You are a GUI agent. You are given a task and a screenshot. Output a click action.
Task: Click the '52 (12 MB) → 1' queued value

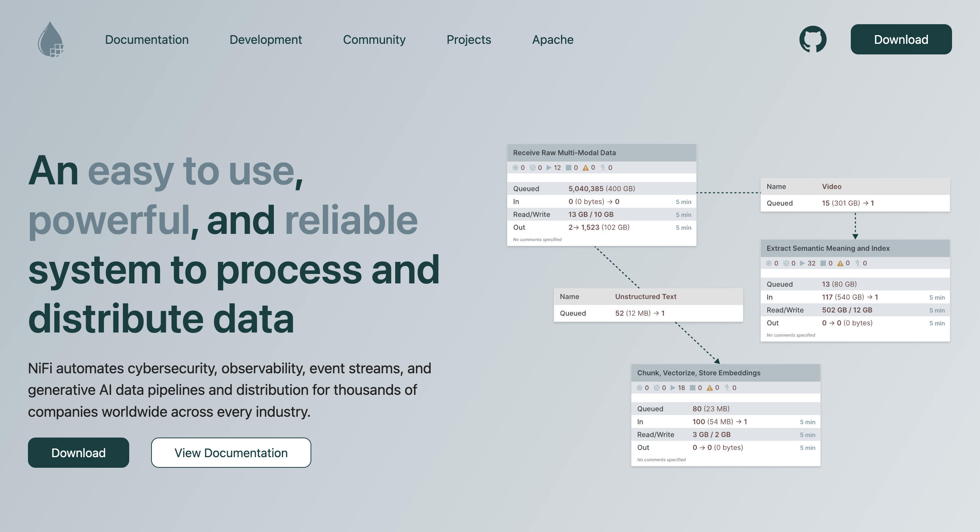coord(640,313)
